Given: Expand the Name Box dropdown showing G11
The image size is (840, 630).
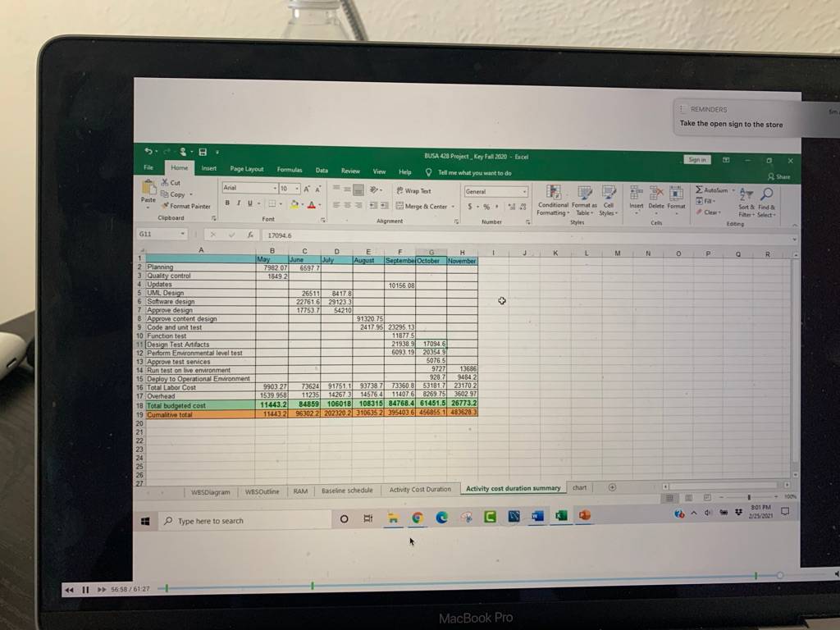Looking at the screenshot, I should (x=182, y=234).
